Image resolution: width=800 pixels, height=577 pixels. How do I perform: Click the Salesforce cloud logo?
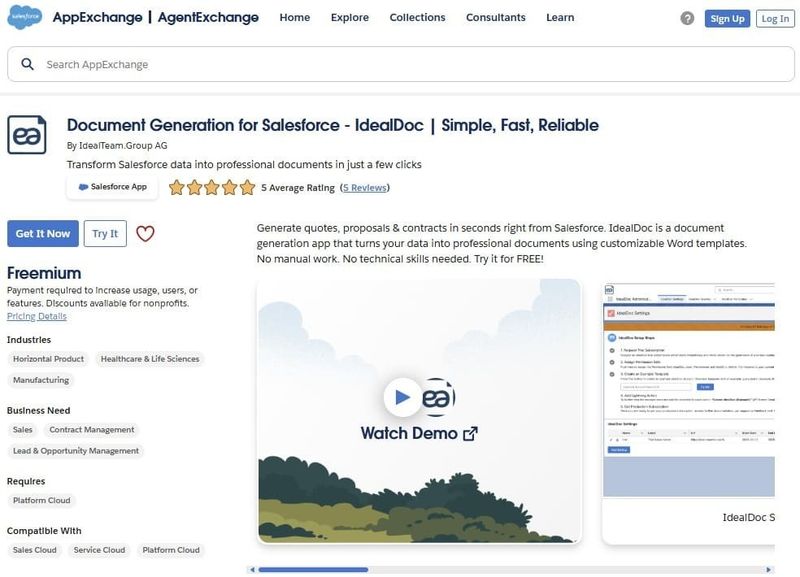tap(24, 17)
